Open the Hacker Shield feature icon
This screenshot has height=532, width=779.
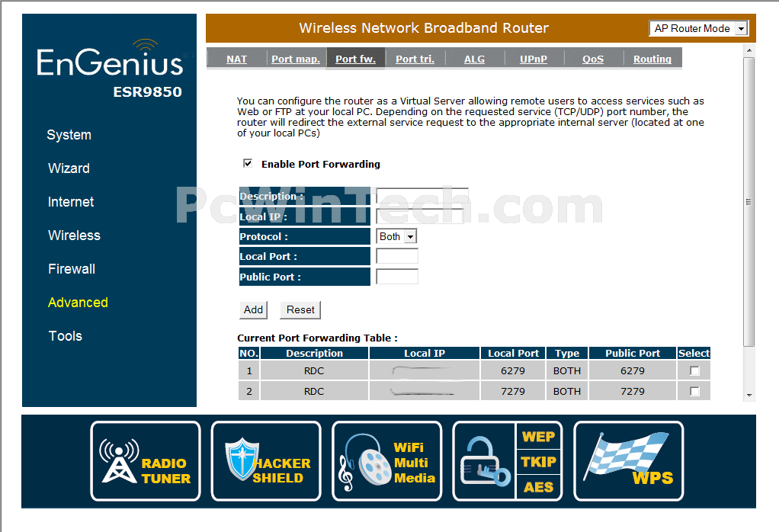[x=266, y=461]
